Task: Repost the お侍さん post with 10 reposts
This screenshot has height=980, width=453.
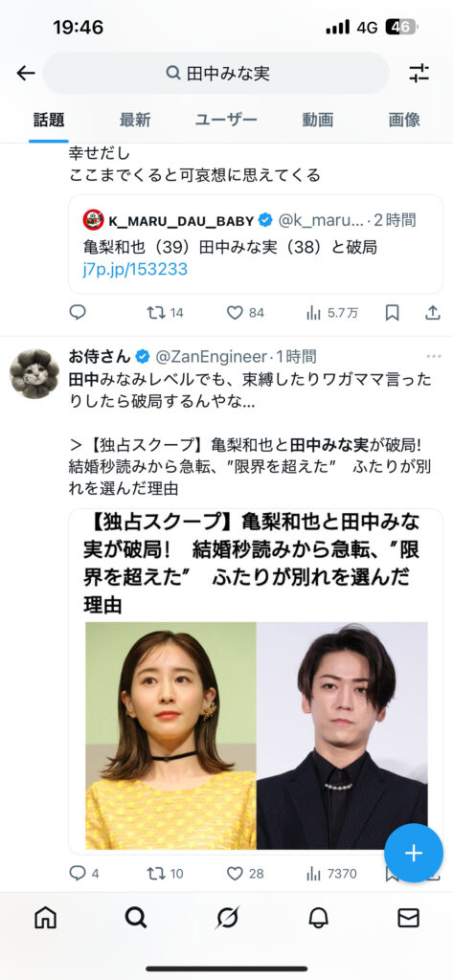Action: click(165, 873)
